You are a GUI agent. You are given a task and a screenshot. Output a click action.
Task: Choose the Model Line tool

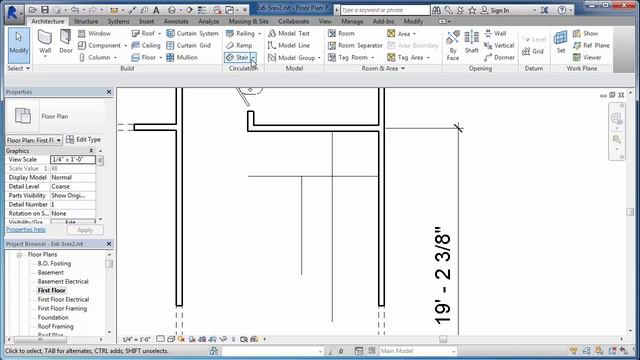[289, 45]
